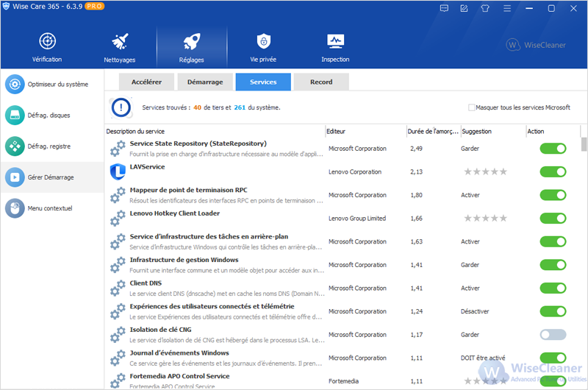Click the LAVService Lenovo icon
This screenshot has height=390, width=588.
(118, 172)
